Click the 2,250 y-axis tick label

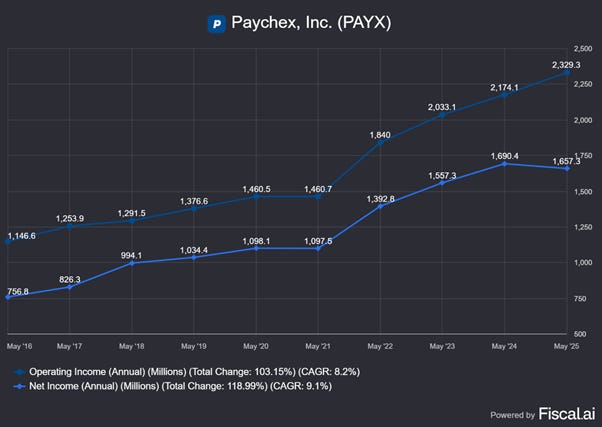pos(583,84)
